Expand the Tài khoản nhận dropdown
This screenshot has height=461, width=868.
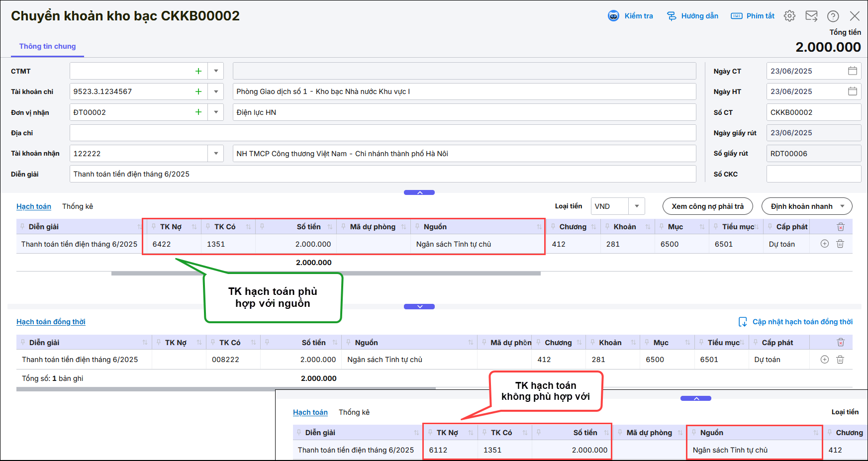tap(216, 154)
